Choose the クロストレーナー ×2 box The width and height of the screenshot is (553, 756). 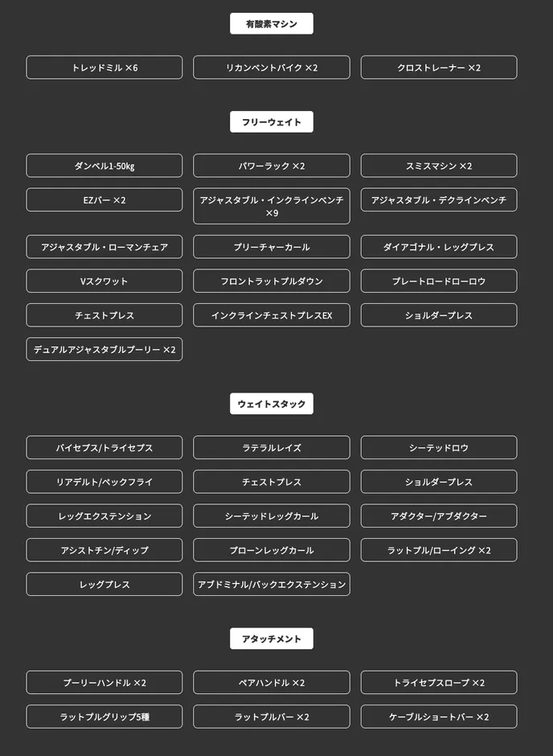coord(439,68)
